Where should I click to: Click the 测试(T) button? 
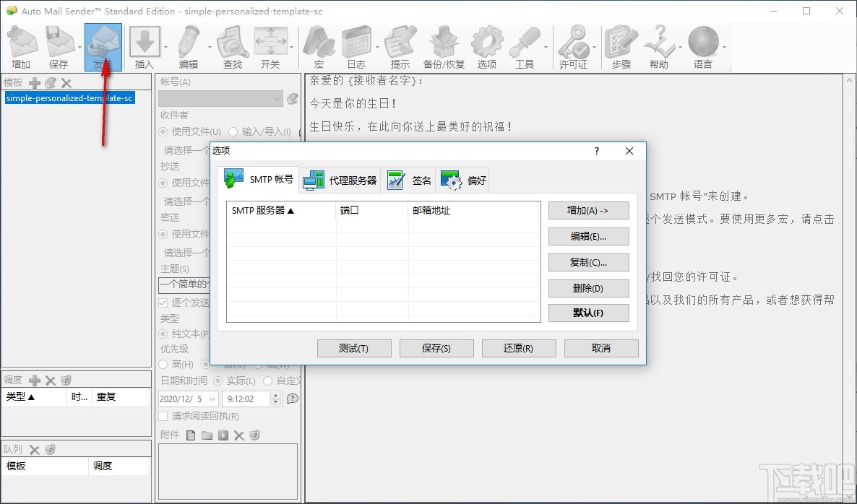tap(354, 348)
